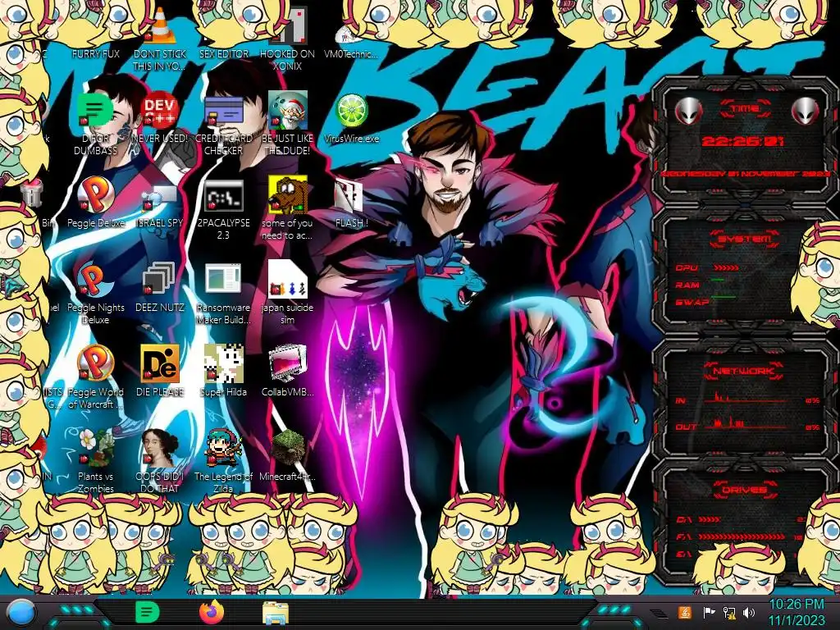840x630 pixels.
Task: Open the CREDIT CARD CHECKER icon
Action: pyautogui.click(x=224, y=111)
